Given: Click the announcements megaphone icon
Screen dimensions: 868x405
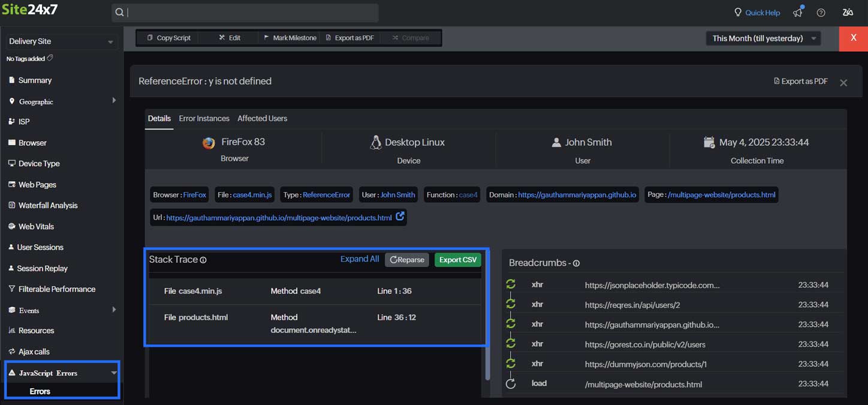Looking at the screenshot, I should click(797, 12).
